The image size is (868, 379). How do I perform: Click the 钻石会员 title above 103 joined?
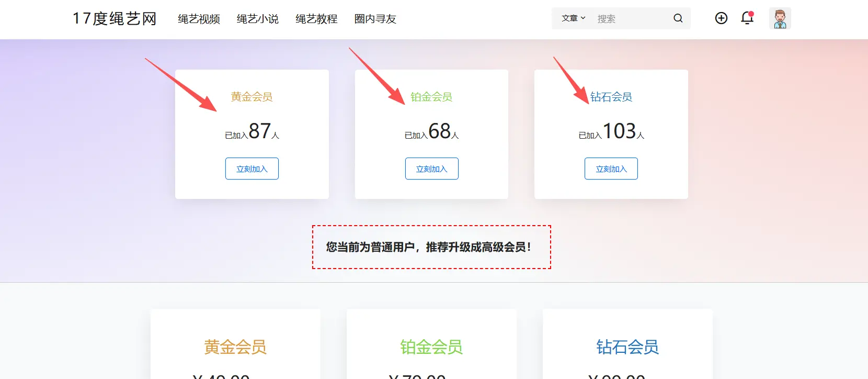pos(611,97)
